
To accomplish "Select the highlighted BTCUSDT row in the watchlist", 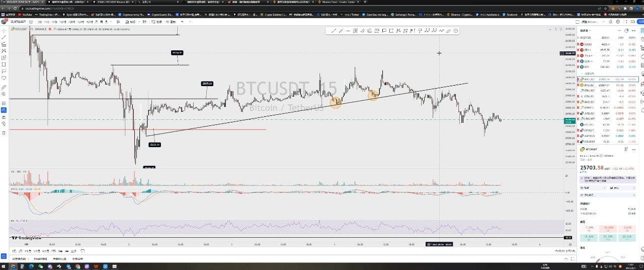I will (608, 79).
